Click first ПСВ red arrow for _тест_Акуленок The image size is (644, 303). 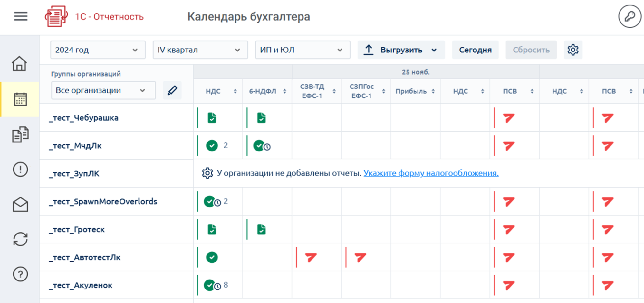tap(509, 285)
